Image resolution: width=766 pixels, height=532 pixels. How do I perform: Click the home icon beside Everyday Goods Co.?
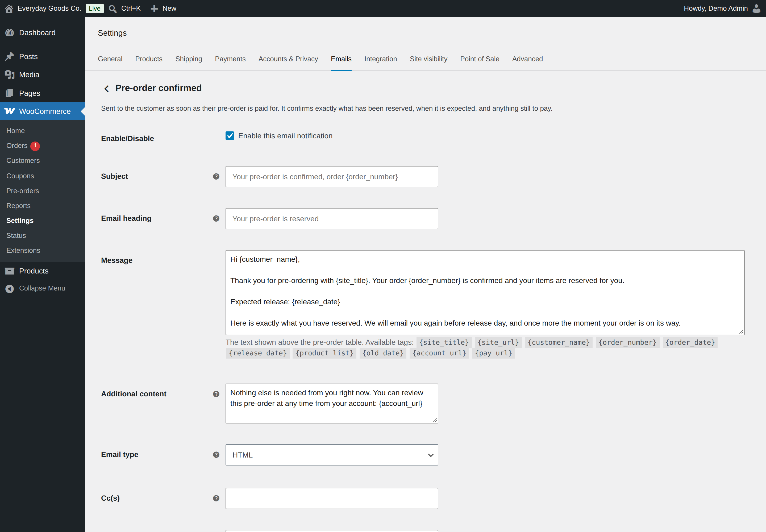pos(9,9)
